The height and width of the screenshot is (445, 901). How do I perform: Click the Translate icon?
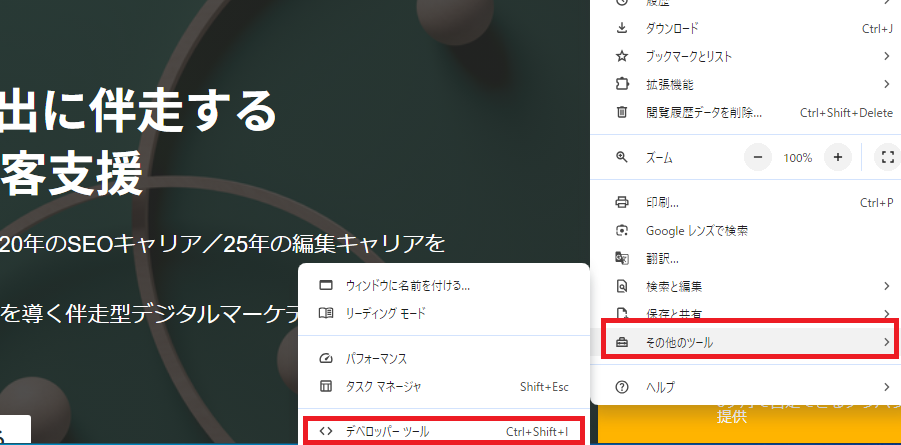622,258
